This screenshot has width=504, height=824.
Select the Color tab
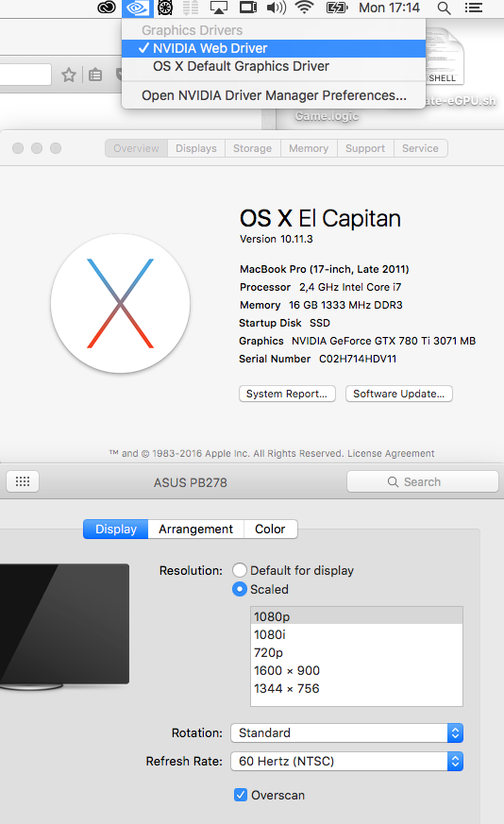click(270, 530)
